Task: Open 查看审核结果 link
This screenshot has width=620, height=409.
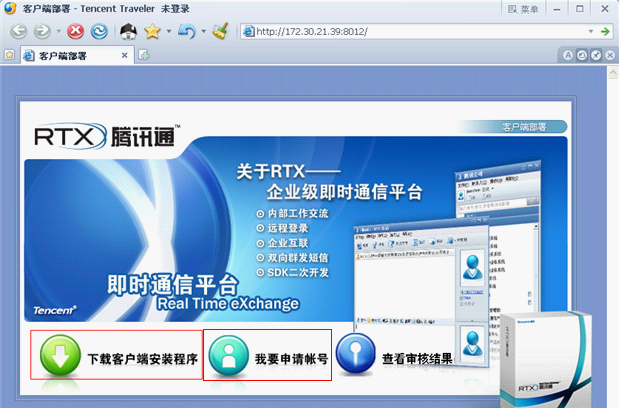Action: click(418, 359)
